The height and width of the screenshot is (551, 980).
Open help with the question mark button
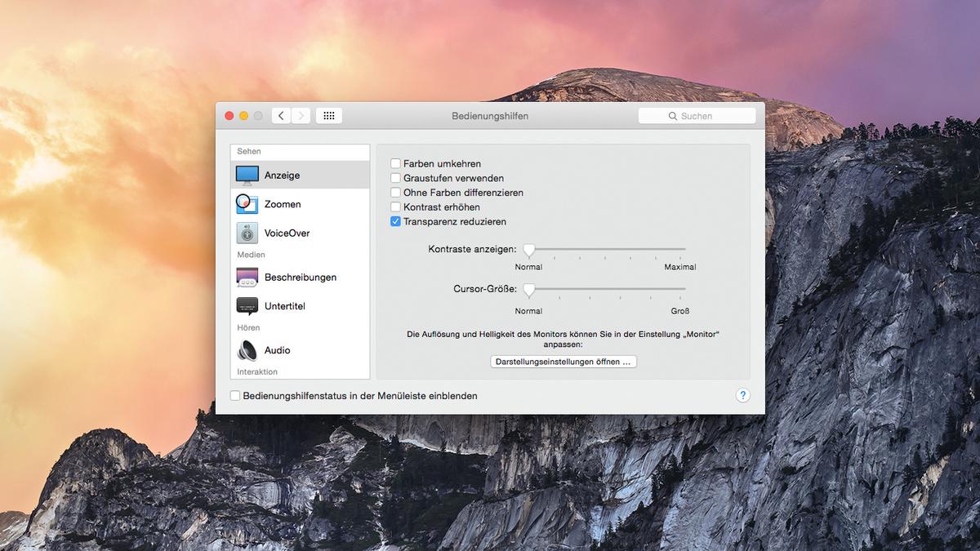[742, 395]
